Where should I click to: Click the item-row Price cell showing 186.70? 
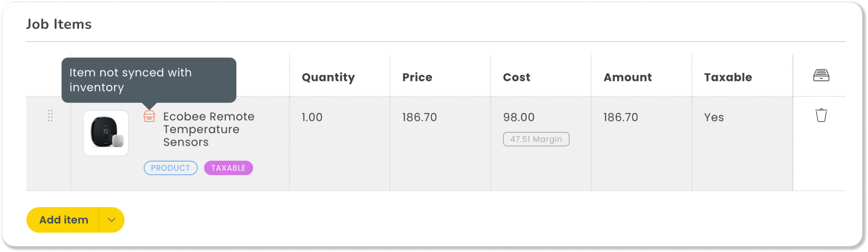[x=419, y=117]
